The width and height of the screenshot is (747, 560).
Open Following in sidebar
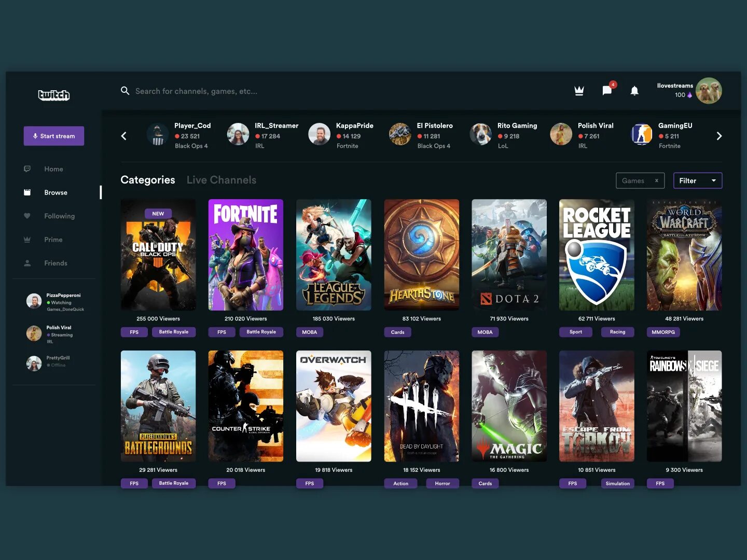tap(59, 216)
